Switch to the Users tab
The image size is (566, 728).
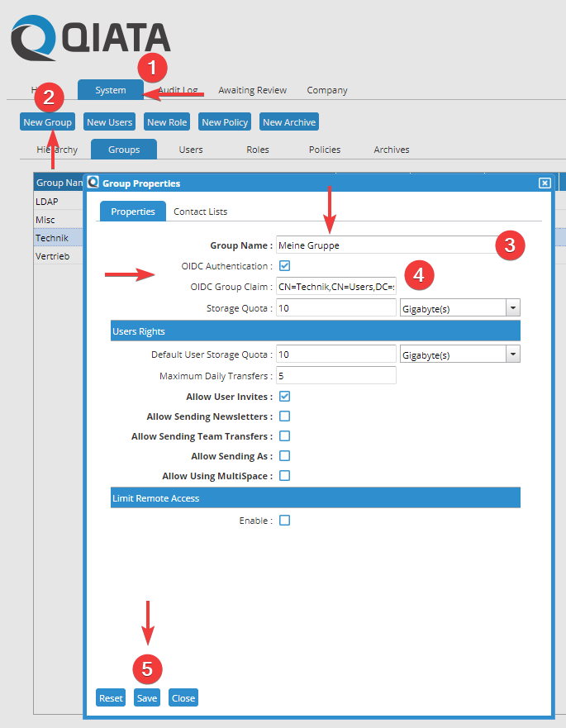[x=191, y=150]
